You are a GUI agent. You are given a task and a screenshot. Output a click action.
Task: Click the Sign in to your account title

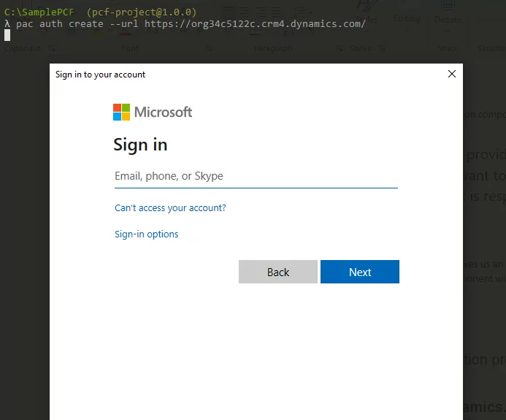(x=100, y=75)
